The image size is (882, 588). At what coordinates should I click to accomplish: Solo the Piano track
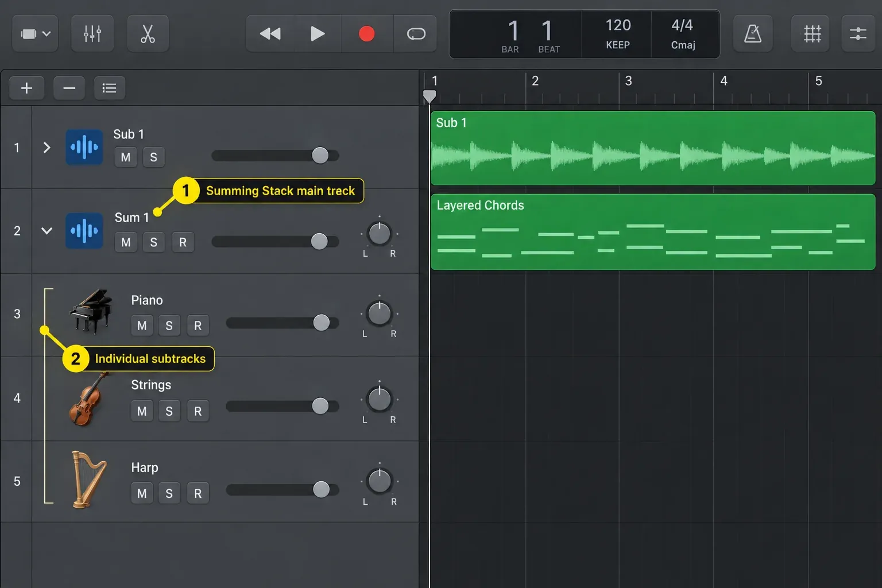(169, 326)
